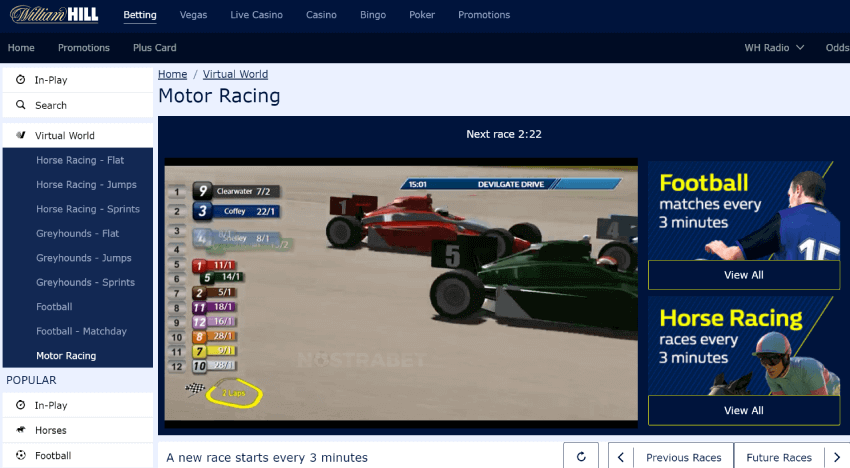Click the Future Races button
This screenshot has height=468, width=850.
pos(779,457)
